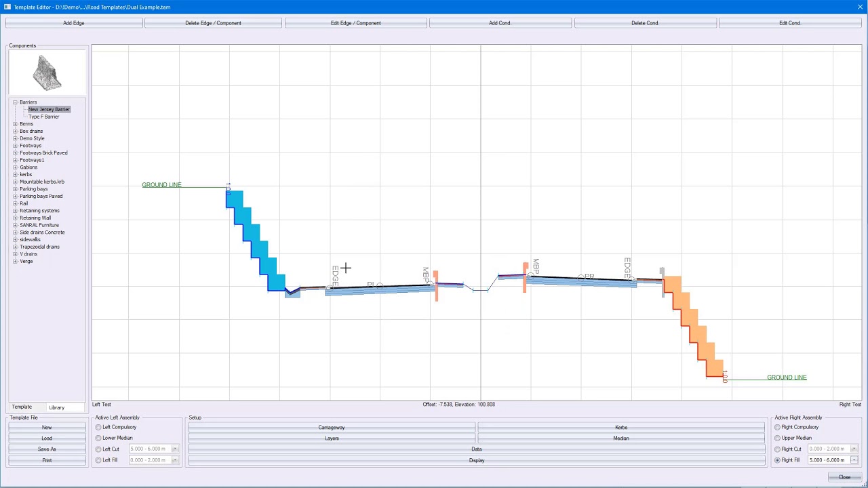Select Upper Median radio button
The height and width of the screenshot is (488, 868).
point(778,439)
